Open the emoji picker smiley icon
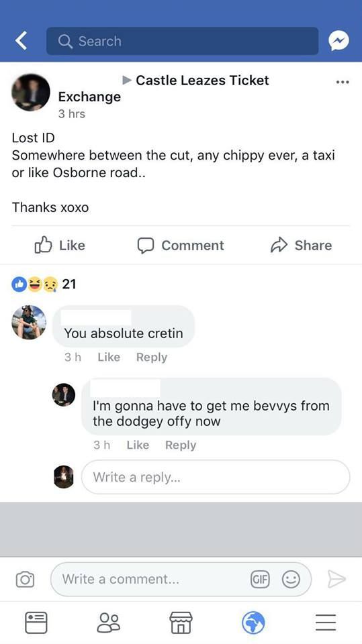 290,580
